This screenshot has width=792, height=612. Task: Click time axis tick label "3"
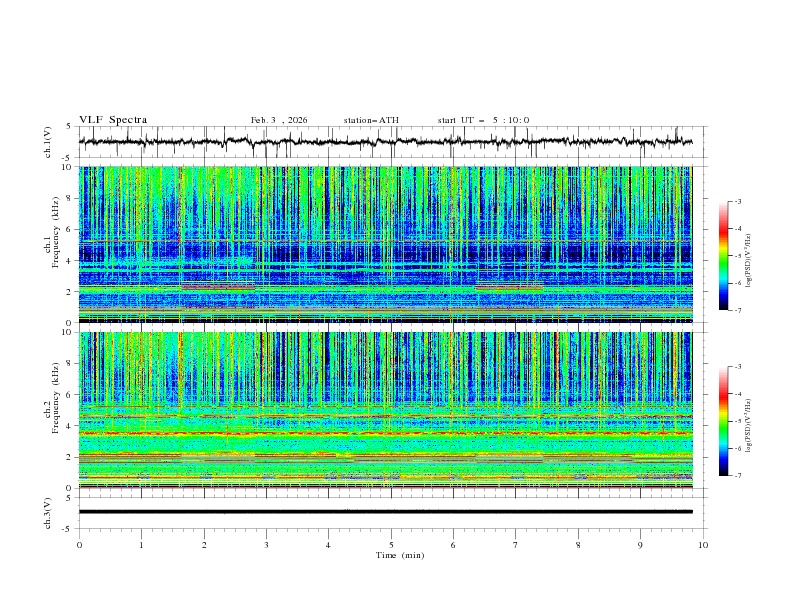266,545
